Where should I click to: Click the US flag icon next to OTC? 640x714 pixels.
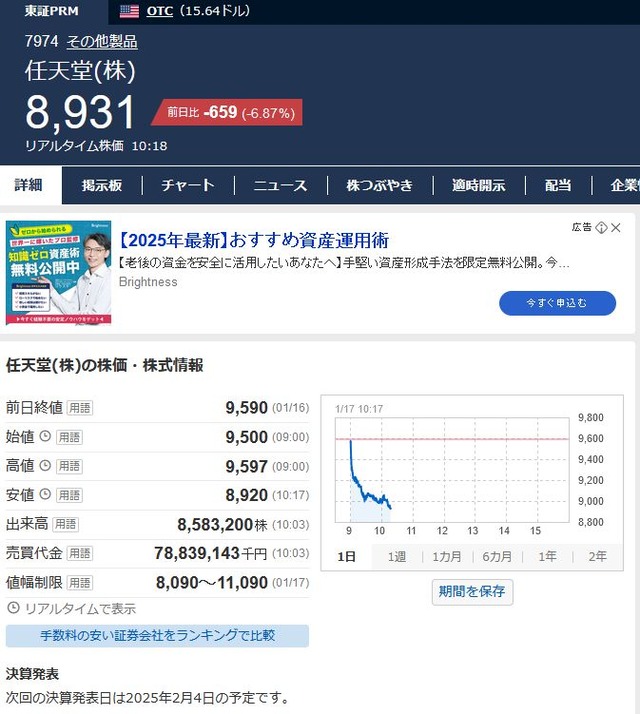(129, 11)
